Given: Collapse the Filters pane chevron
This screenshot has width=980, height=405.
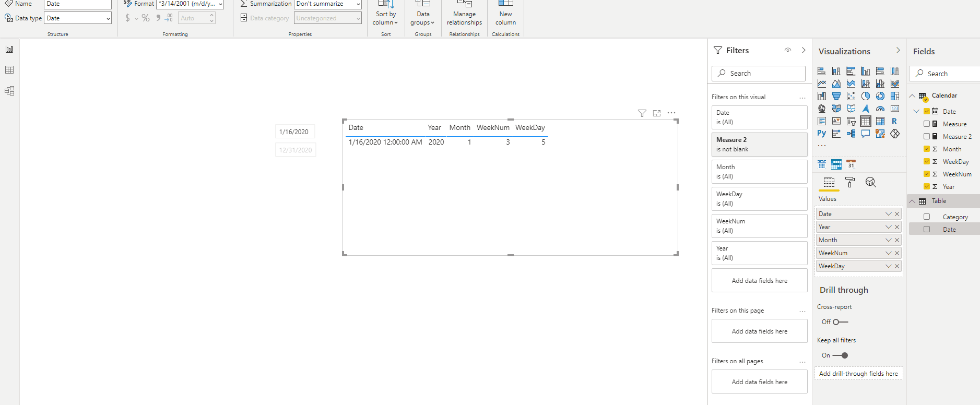Looking at the screenshot, I should pos(804,51).
